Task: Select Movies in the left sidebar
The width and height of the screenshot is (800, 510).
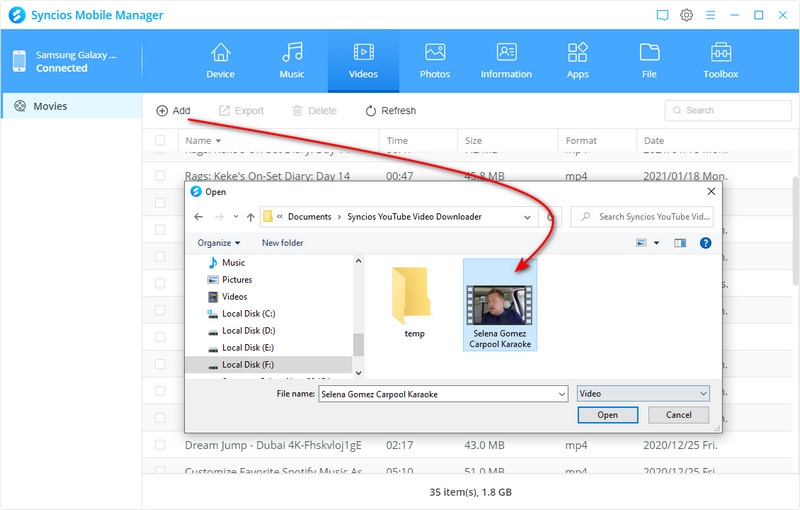Action: click(x=71, y=106)
